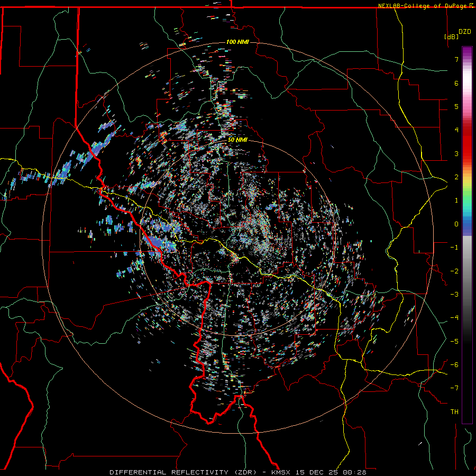Viewport: 476px width, 476px height.
Task: Click the ZDR color scale bar
Action: pos(467,235)
